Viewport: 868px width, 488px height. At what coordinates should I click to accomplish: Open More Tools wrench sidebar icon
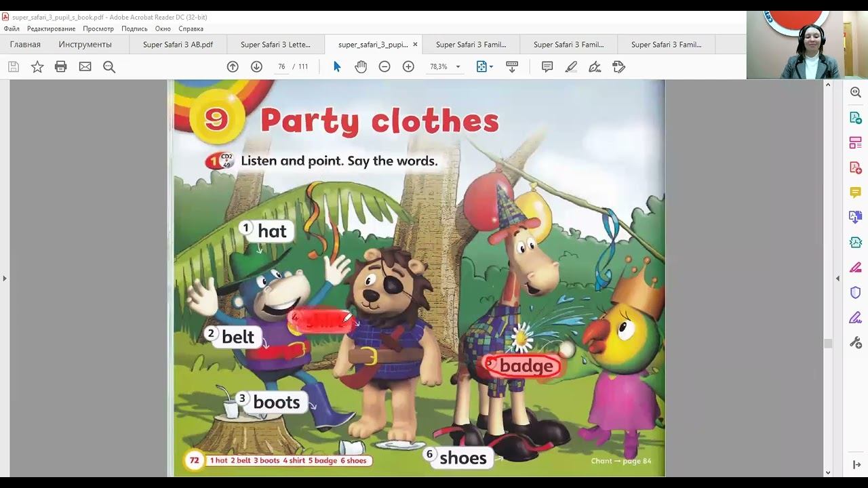[856, 342]
